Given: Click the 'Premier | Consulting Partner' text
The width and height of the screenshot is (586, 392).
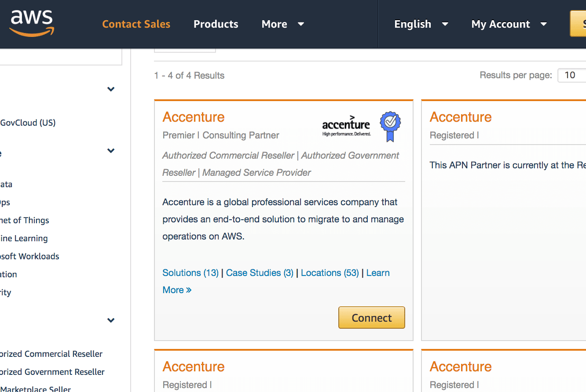Looking at the screenshot, I should pos(221,135).
